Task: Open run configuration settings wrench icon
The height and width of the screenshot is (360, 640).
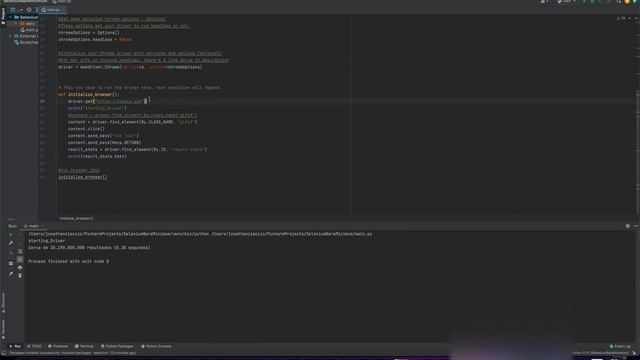Action: click(11, 243)
